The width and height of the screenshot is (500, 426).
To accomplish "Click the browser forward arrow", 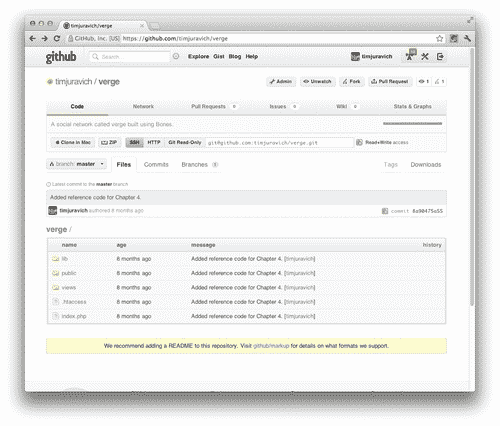I will tap(45, 38).
